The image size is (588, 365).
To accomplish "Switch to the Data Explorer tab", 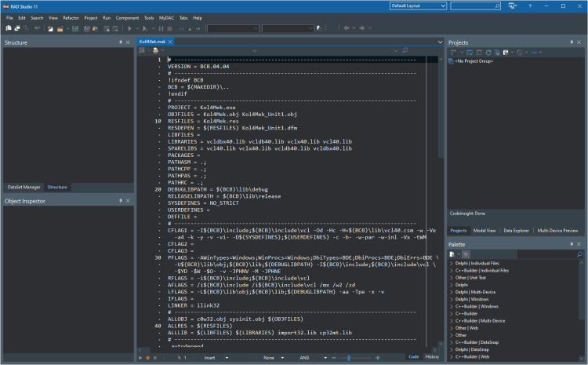I will pos(516,231).
